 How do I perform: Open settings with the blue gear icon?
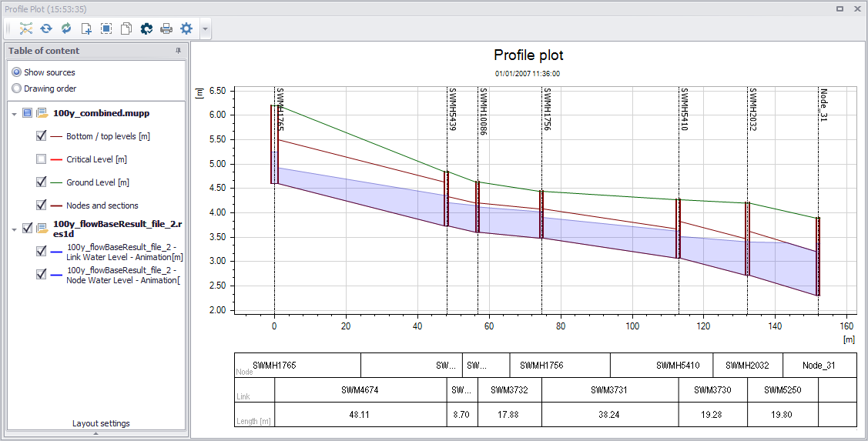(186, 28)
